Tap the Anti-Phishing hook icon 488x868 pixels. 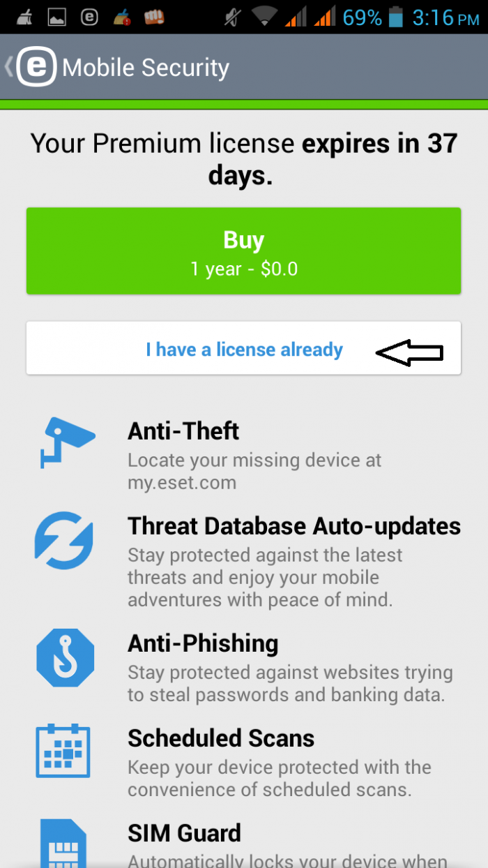point(64,658)
